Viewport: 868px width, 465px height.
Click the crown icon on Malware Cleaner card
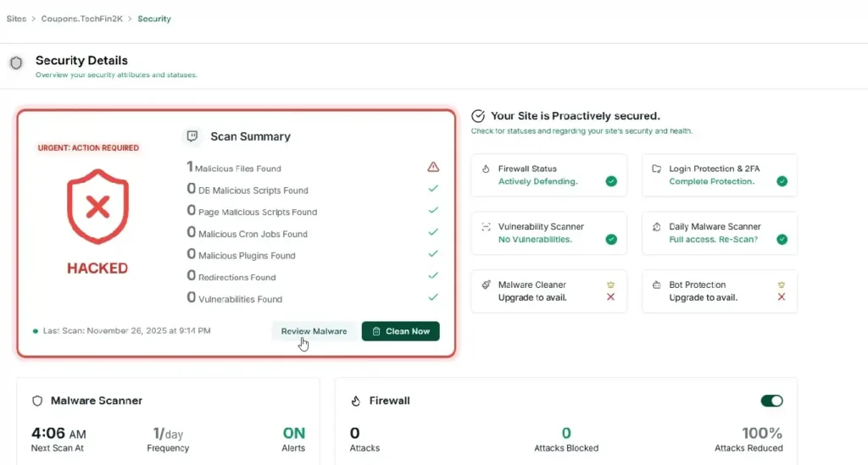pyautogui.click(x=610, y=285)
